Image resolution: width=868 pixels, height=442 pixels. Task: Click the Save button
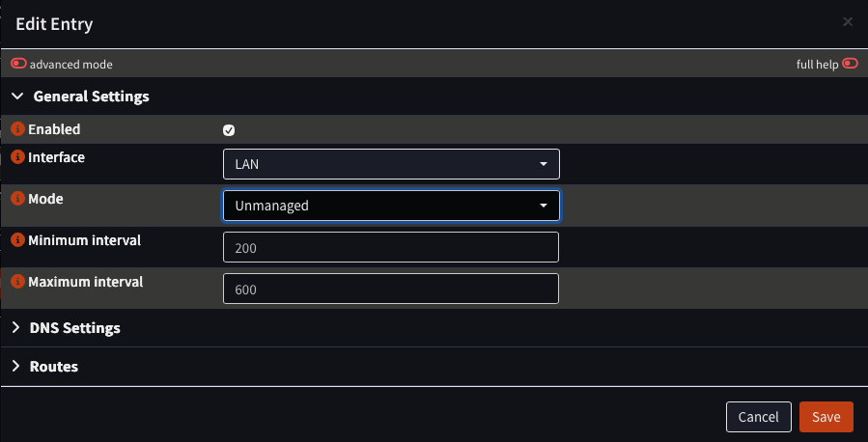point(826,417)
